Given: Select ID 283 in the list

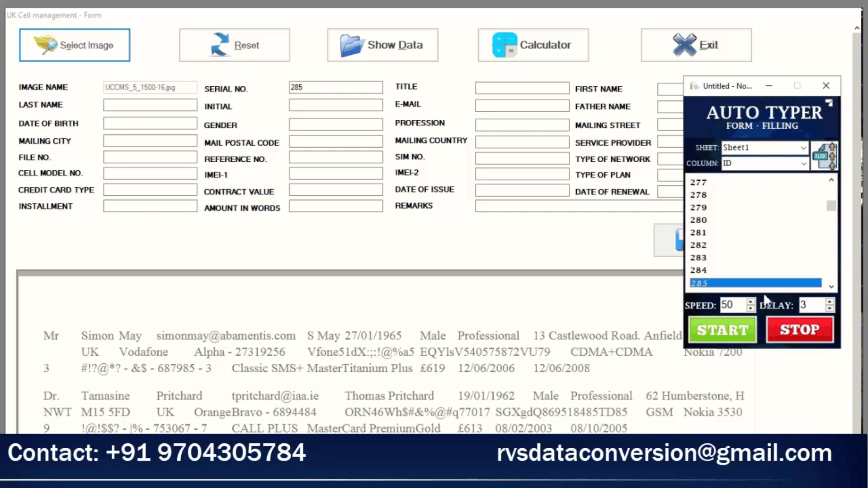Looking at the screenshot, I should (x=755, y=258).
